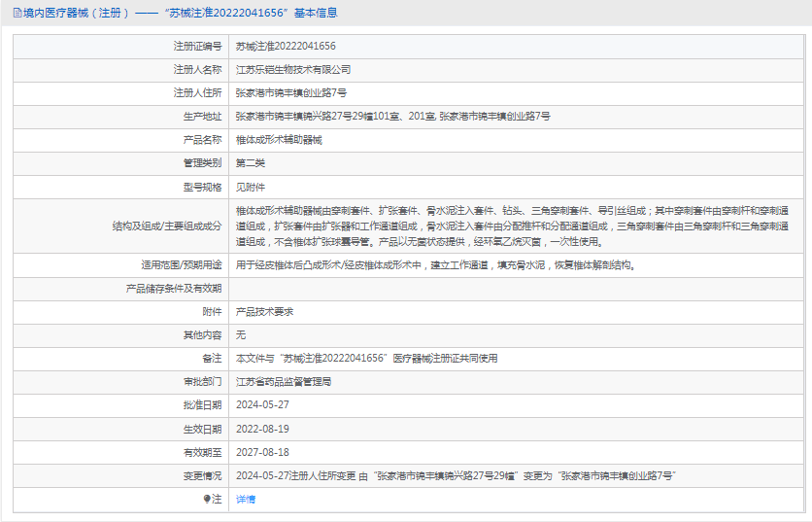The image size is (812, 522).
Task: Click the 产品名称 row label
Action: point(202,139)
